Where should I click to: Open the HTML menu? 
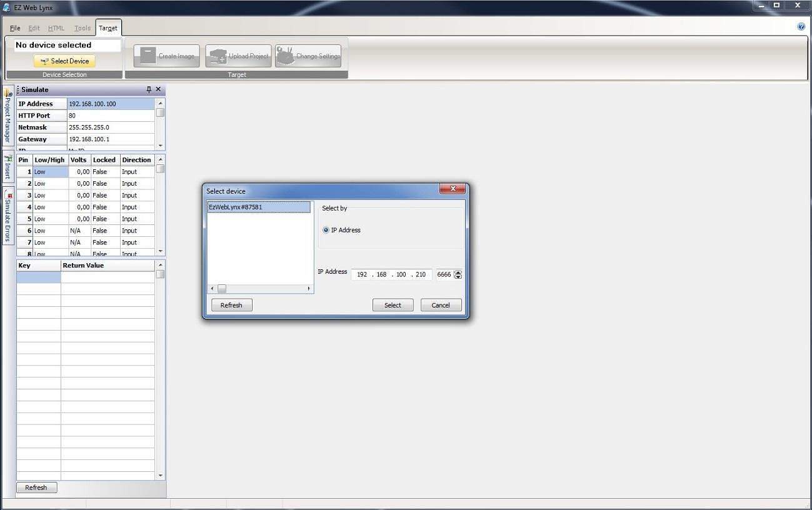[x=56, y=28]
